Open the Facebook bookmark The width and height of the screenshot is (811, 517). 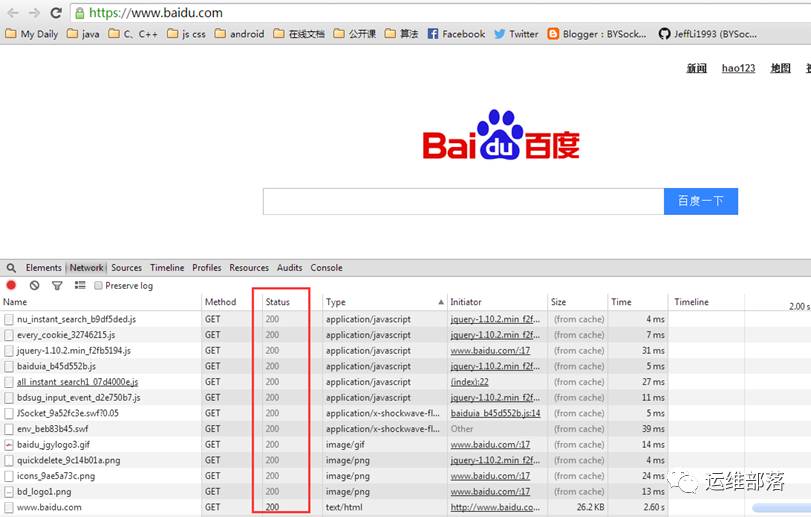[x=456, y=34]
